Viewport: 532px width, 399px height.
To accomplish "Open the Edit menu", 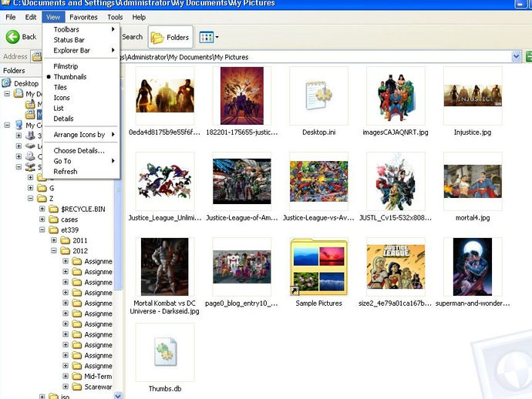I will click(x=31, y=17).
